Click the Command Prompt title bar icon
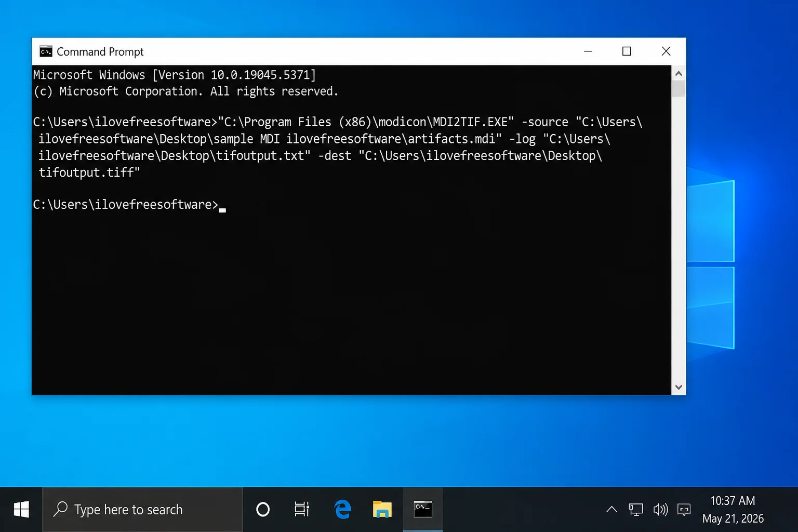798x532 pixels. 46,51
